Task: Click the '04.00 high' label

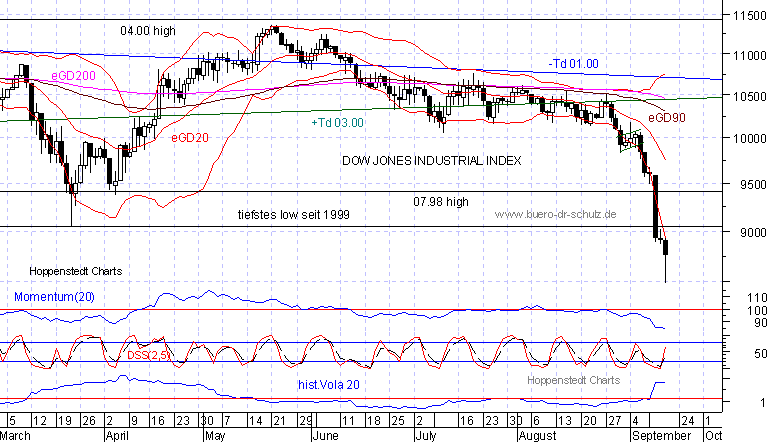Action: (148, 31)
